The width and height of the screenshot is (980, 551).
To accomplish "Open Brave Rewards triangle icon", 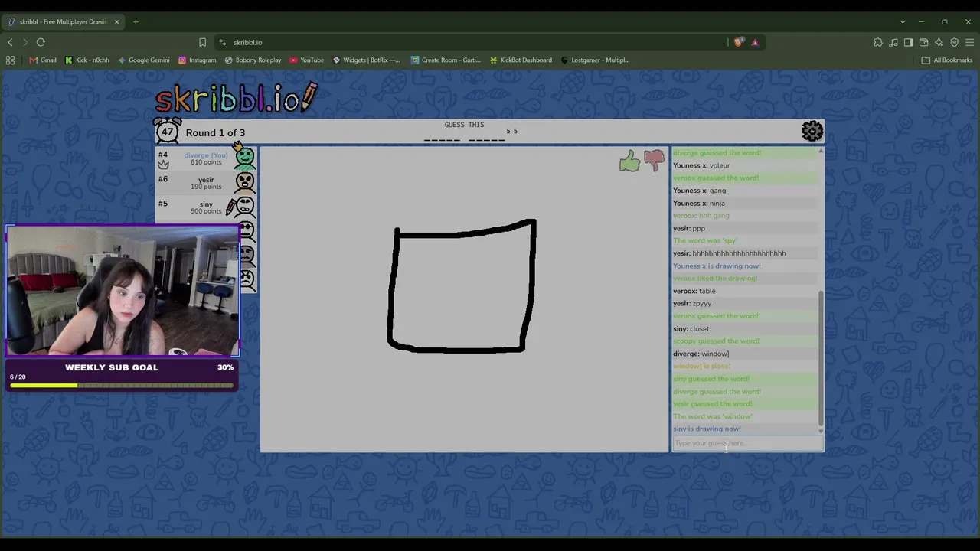I will pyautogui.click(x=755, y=42).
